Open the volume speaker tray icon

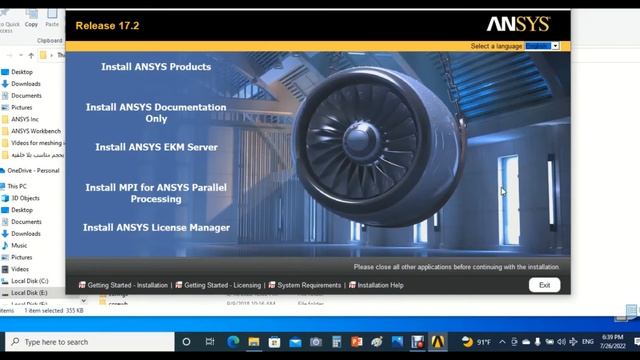coord(561,342)
